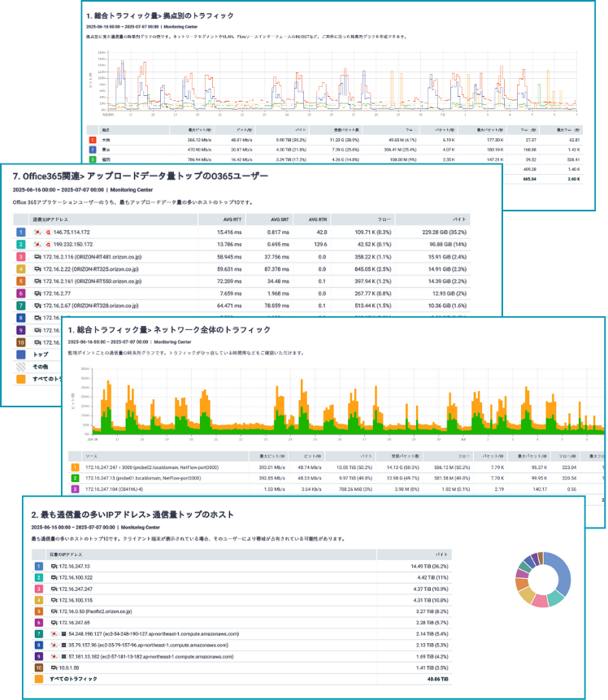Click the 15.416 ms AVG RTT value
This screenshot has height=700, width=608.
pos(229,233)
